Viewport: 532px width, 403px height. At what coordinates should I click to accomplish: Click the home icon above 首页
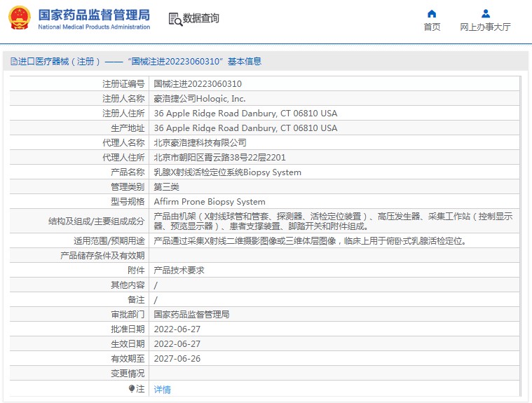pos(432,13)
